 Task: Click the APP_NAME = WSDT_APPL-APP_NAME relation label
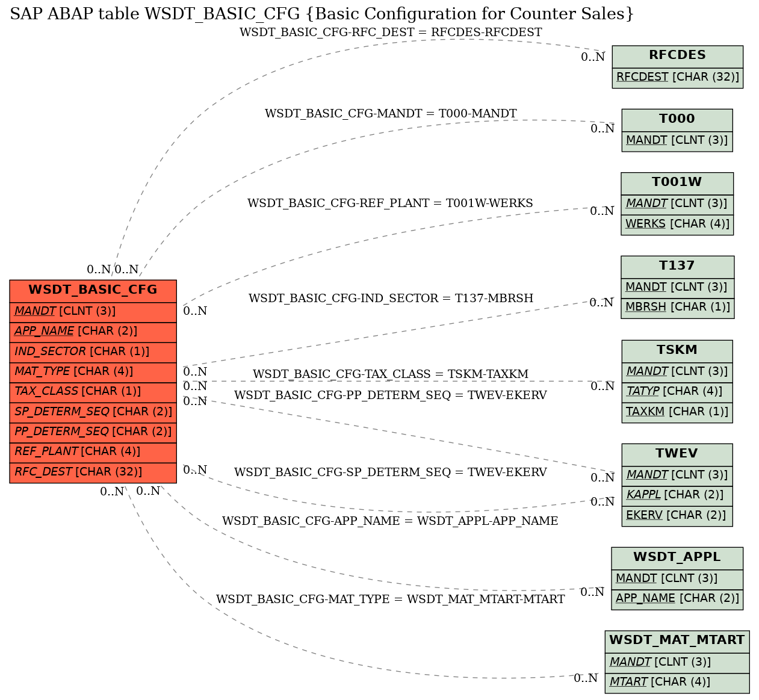click(x=390, y=521)
